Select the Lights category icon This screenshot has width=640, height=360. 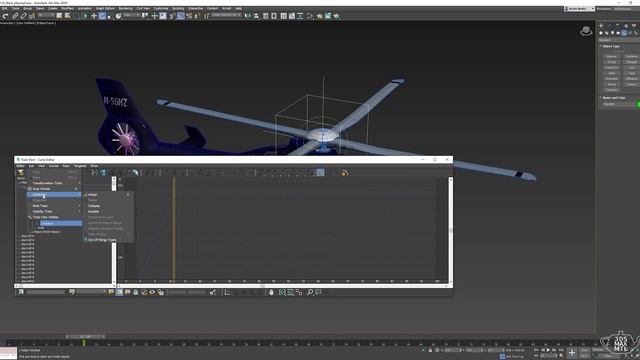612,33
